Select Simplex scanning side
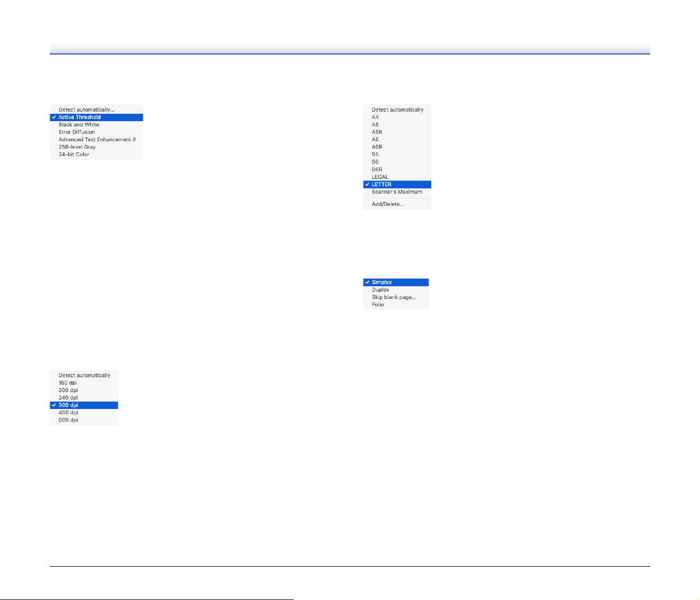This screenshot has height=600, width=700. [x=396, y=283]
